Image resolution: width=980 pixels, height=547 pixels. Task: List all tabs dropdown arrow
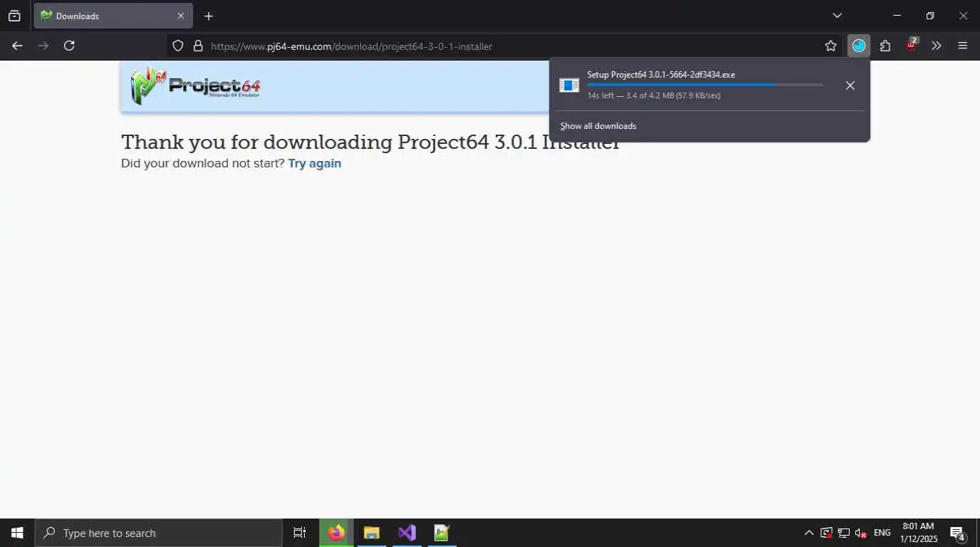(838, 16)
